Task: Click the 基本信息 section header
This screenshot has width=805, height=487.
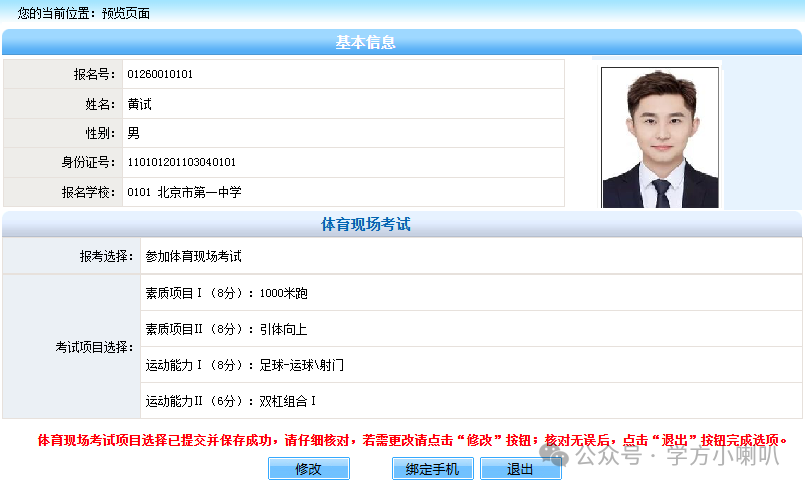Action: [x=366, y=42]
